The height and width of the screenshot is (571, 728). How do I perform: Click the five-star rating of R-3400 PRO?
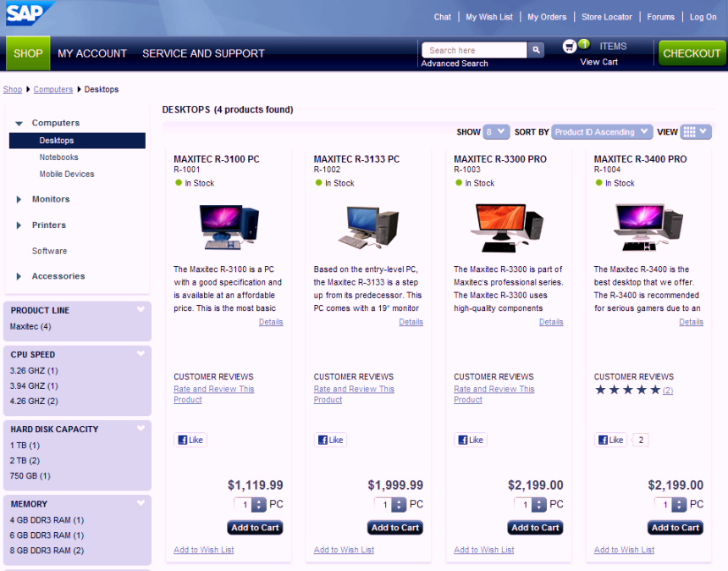tap(628, 390)
